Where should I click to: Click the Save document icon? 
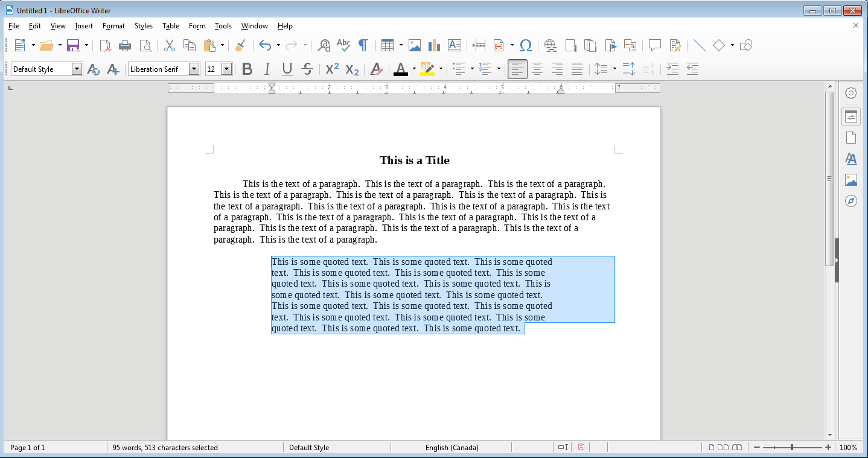pyautogui.click(x=73, y=45)
